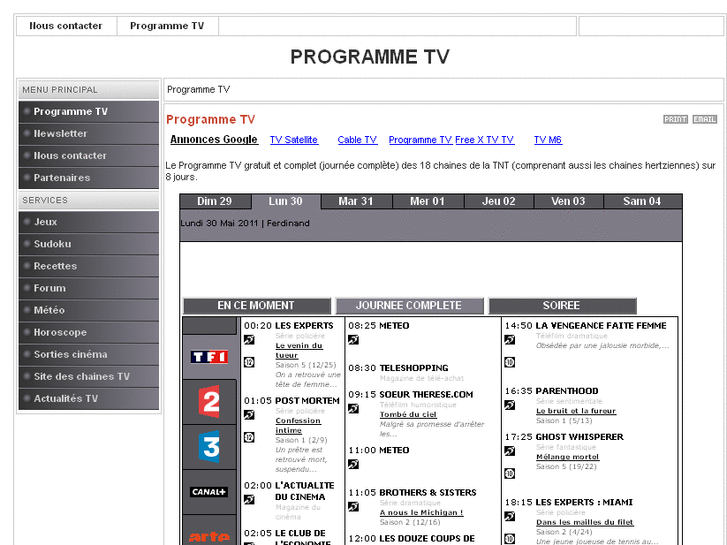This screenshot has width=727, height=545.
Task: Open Programme TV in top navigation
Action: coord(167,26)
